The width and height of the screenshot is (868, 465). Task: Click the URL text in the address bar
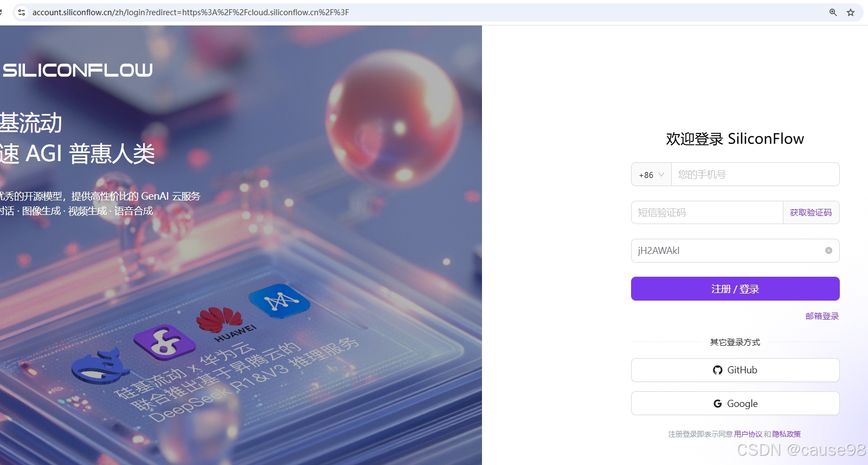pos(190,12)
